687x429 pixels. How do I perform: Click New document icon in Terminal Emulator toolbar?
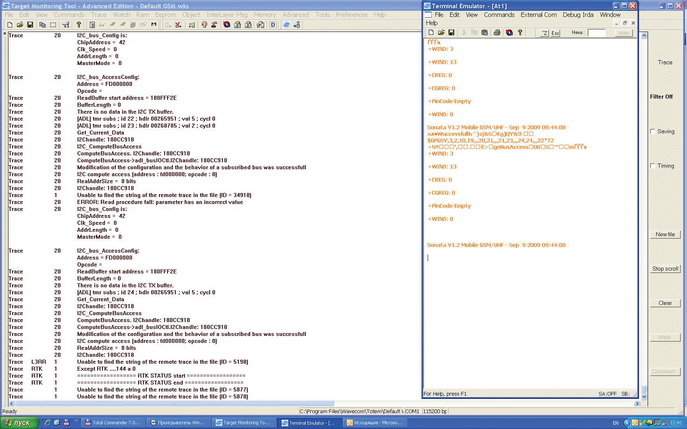click(431, 32)
